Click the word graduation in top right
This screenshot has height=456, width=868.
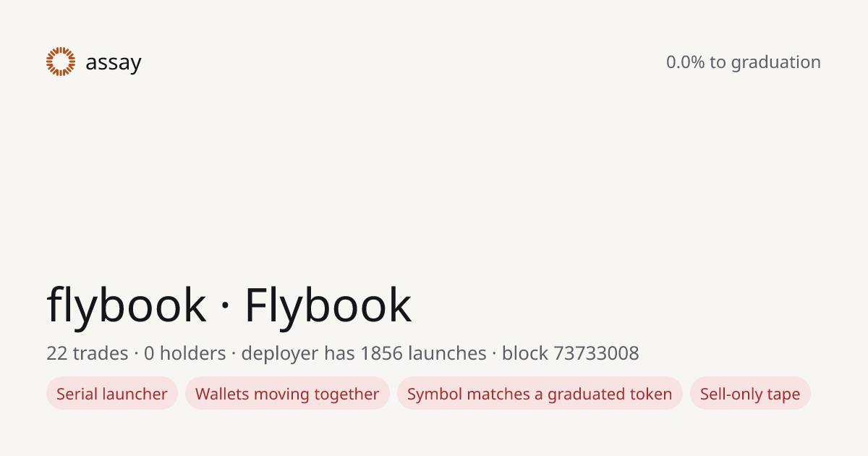point(776,63)
